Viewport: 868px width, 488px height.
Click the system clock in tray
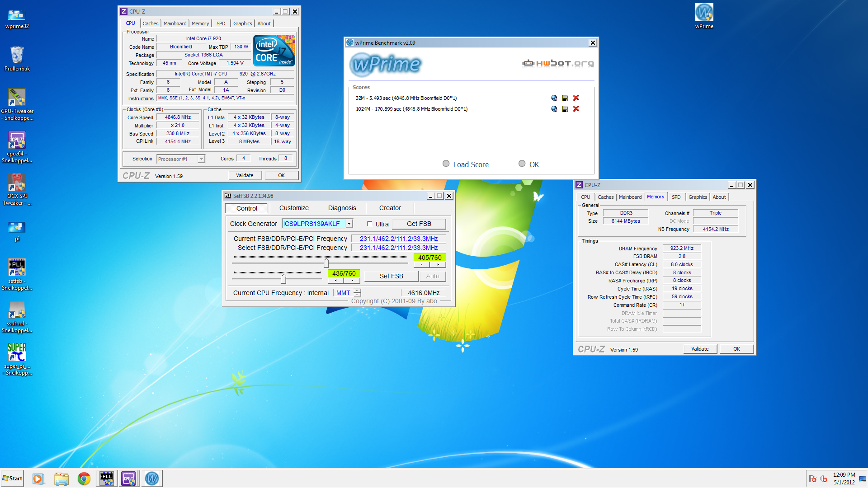pyautogui.click(x=844, y=479)
